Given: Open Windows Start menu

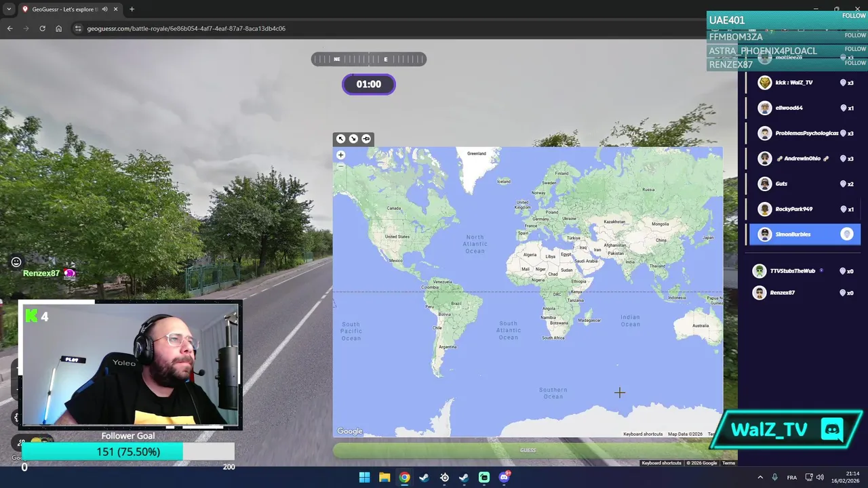Looking at the screenshot, I should pos(365,477).
